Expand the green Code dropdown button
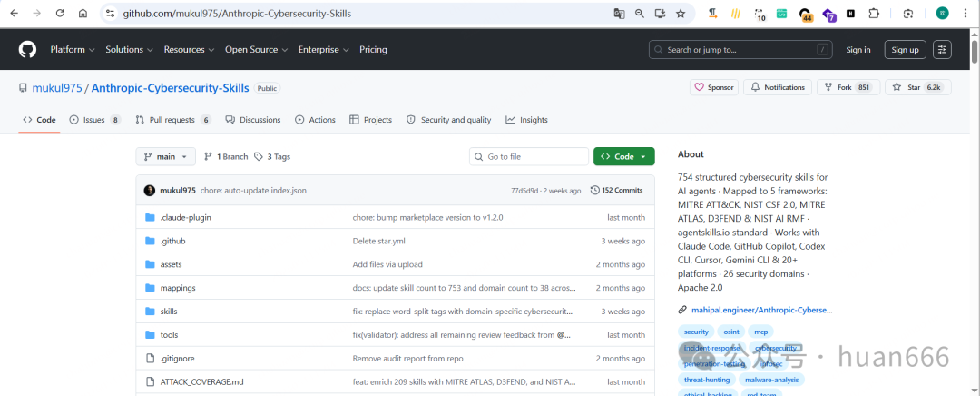 click(x=623, y=156)
